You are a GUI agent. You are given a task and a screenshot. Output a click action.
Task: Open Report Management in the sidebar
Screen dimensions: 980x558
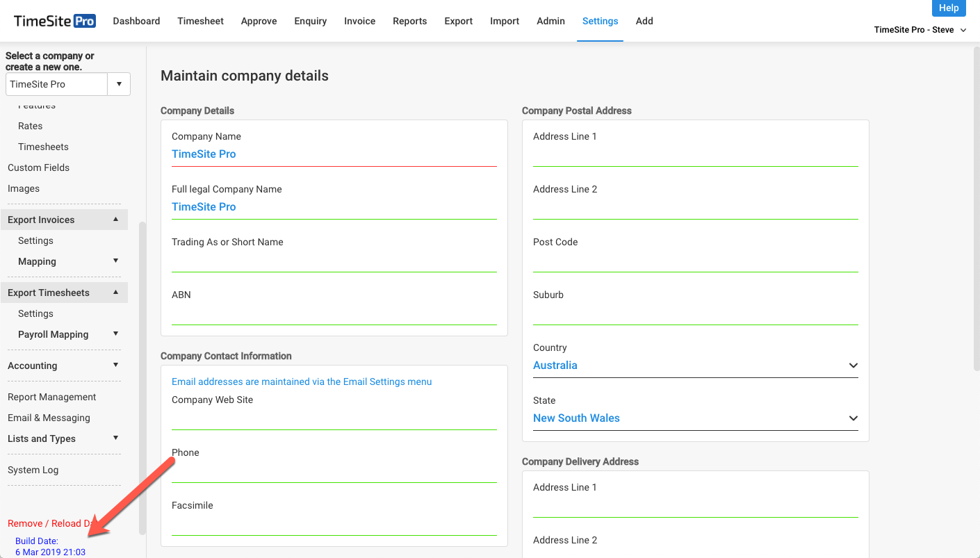click(x=52, y=397)
